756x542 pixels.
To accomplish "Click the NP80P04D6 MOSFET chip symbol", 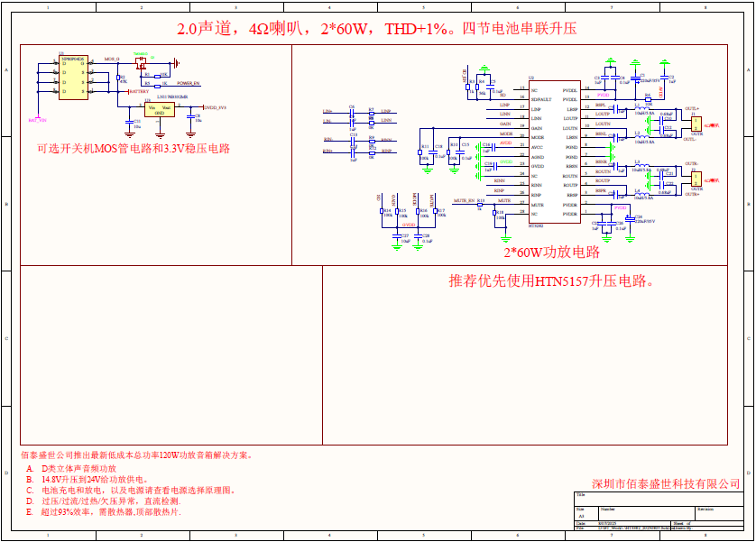I will 72,79.
